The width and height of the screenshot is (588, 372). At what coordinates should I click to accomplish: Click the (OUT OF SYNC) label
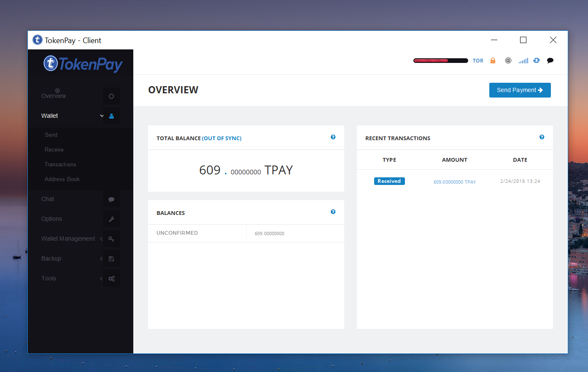point(222,138)
